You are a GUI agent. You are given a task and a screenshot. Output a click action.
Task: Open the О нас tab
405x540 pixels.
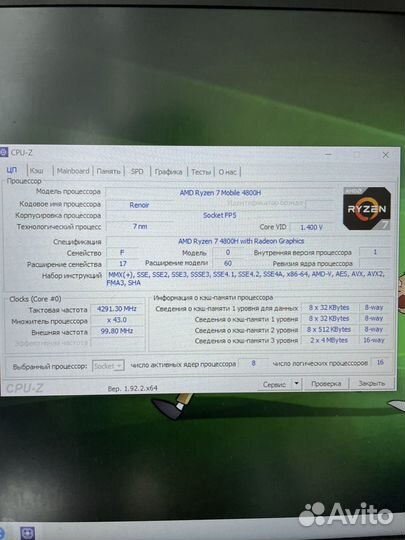pyautogui.click(x=228, y=172)
